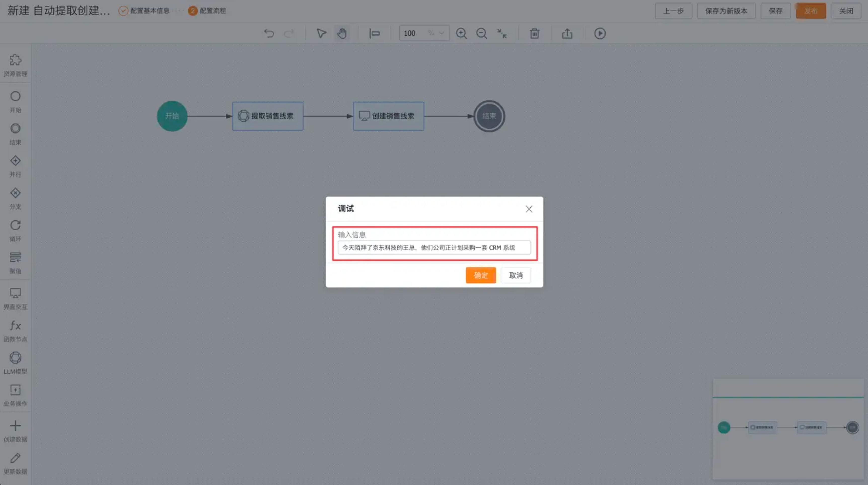Zoom in using magnifier plus icon

(461, 33)
